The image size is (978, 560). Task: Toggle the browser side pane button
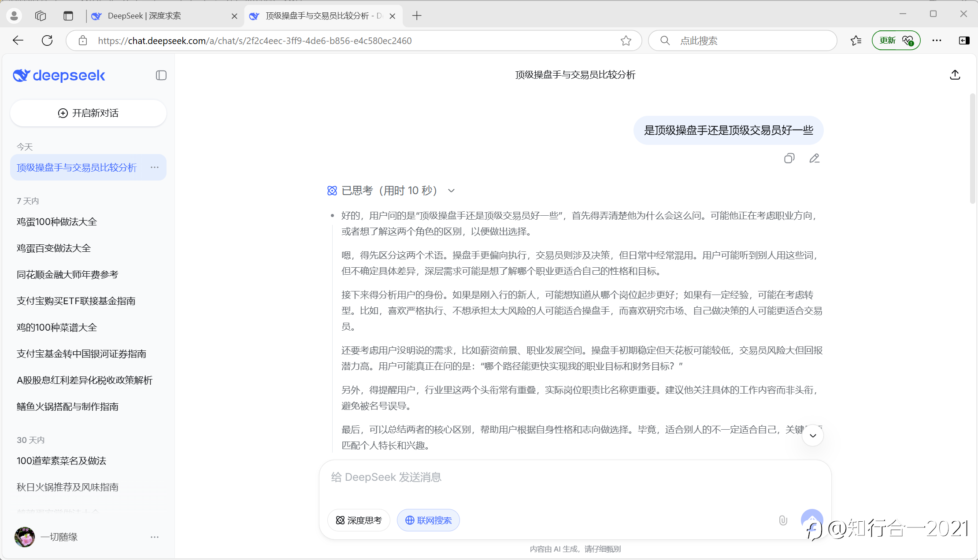click(964, 41)
